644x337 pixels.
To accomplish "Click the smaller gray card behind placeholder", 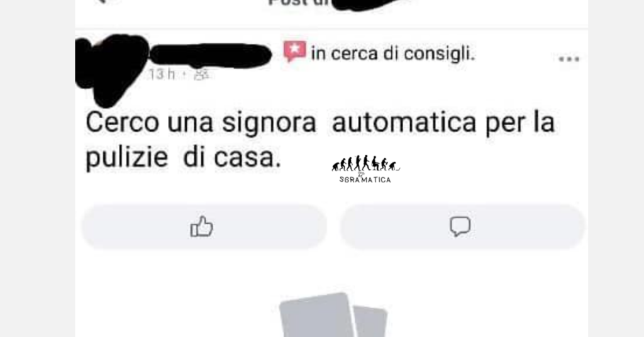I will click(370, 321).
